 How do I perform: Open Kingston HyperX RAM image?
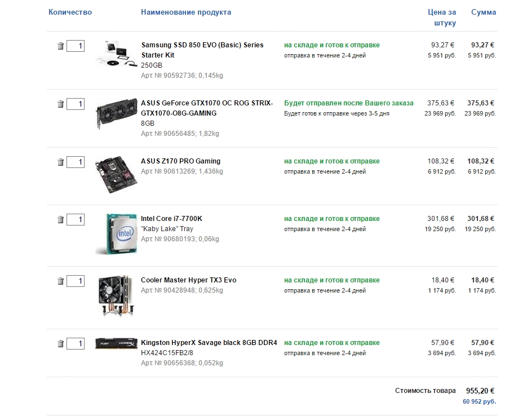[116, 343]
